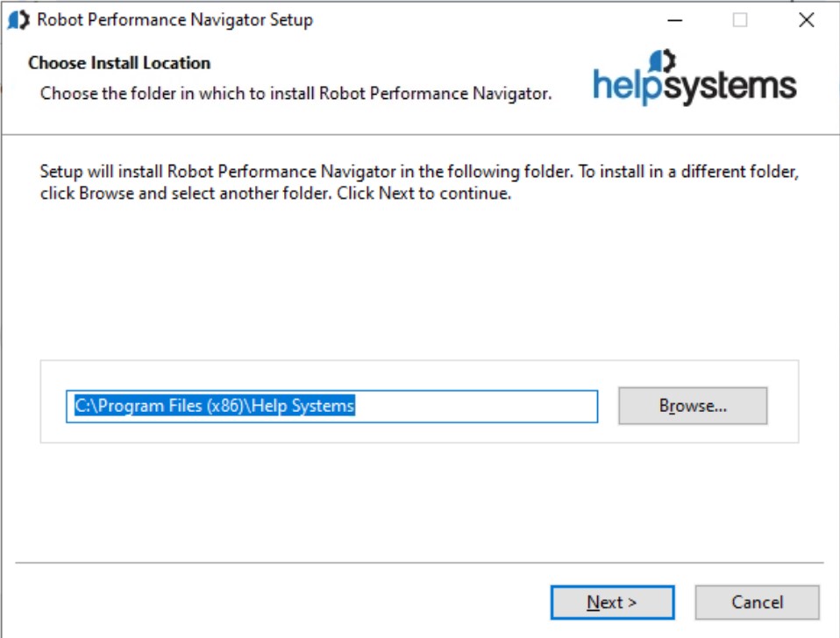Click the helpsystems logo text
Screen dimensions: 840x638
(x=694, y=87)
